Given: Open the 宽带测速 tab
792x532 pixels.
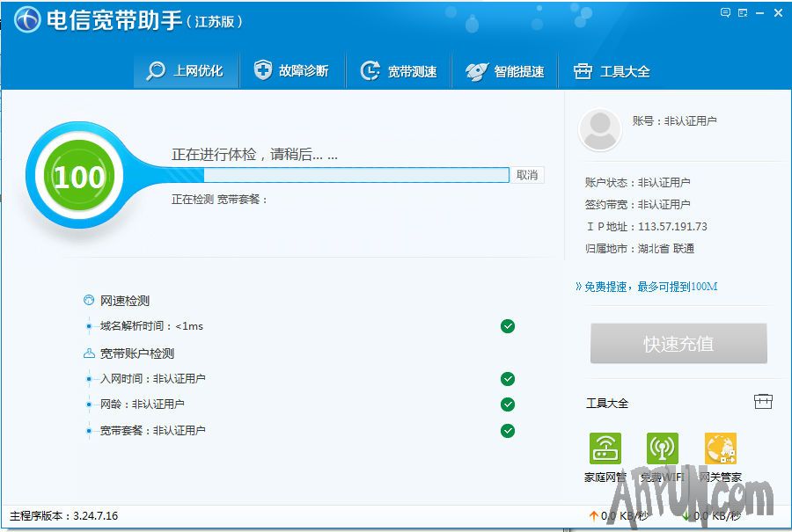Looking at the screenshot, I should click(x=399, y=70).
